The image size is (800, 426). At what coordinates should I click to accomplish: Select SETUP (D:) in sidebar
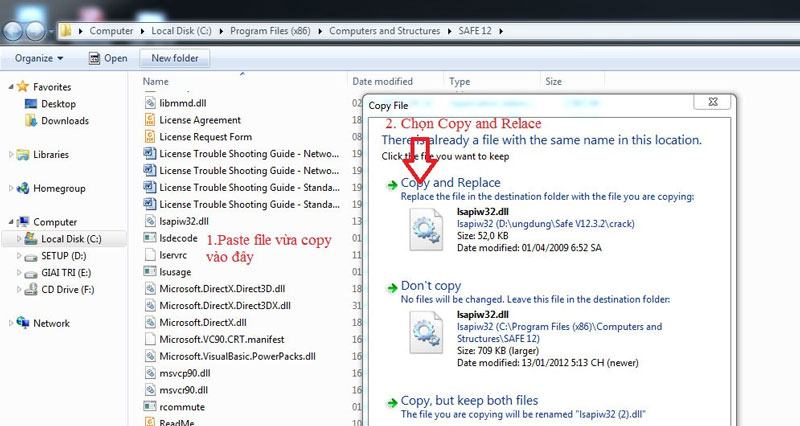pyautogui.click(x=64, y=256)
